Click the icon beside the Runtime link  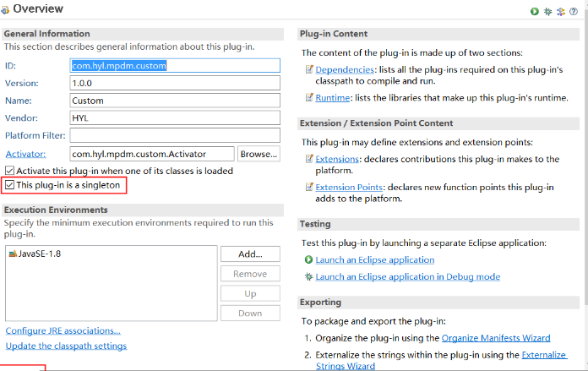309,98
